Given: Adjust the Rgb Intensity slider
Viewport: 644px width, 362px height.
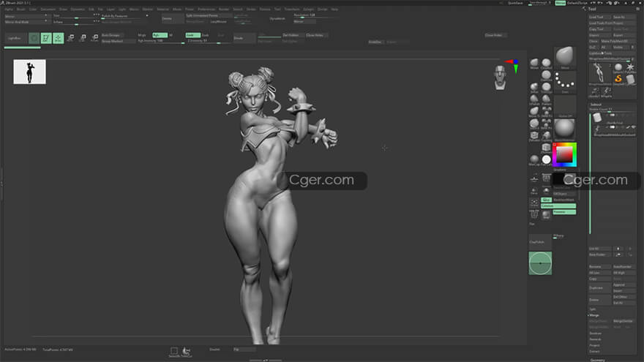Looking at the screenshot, I should click(160, 41).
